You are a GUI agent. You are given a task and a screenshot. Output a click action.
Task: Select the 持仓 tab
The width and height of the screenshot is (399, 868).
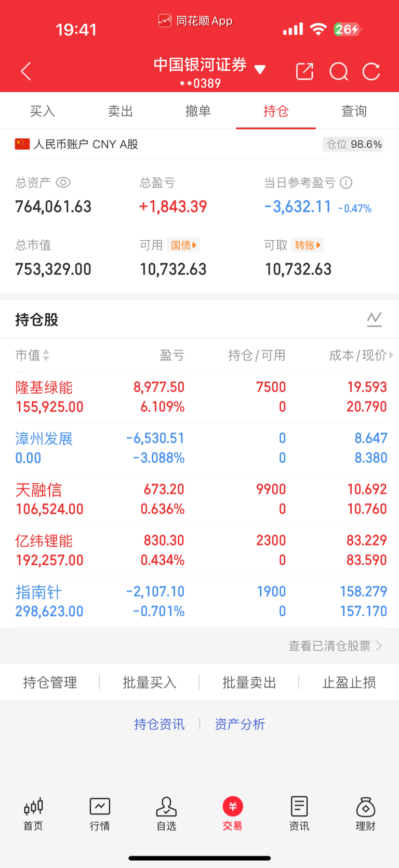pyautogui.click(x=276, y=111)
